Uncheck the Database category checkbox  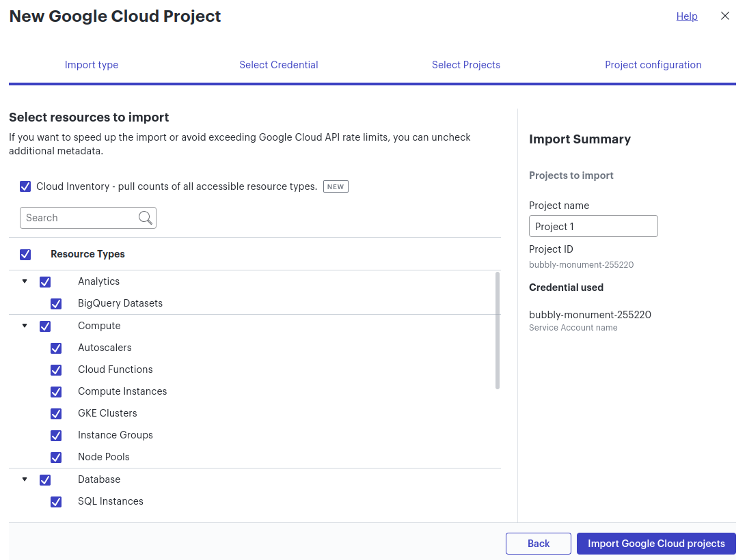point(45,480)
